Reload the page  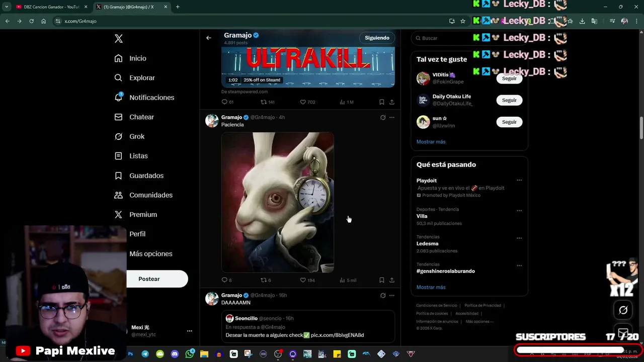pos(32,21)
